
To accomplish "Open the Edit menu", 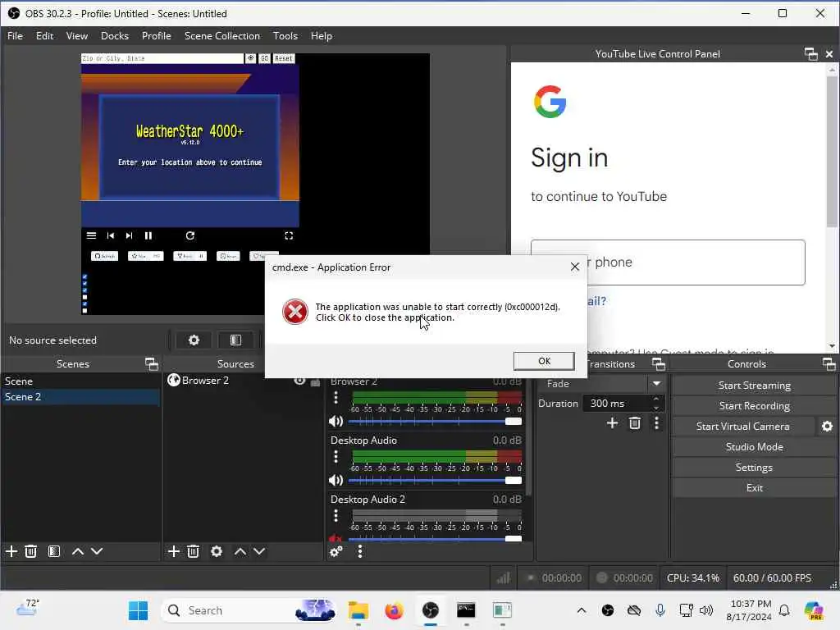I will 44,36.
